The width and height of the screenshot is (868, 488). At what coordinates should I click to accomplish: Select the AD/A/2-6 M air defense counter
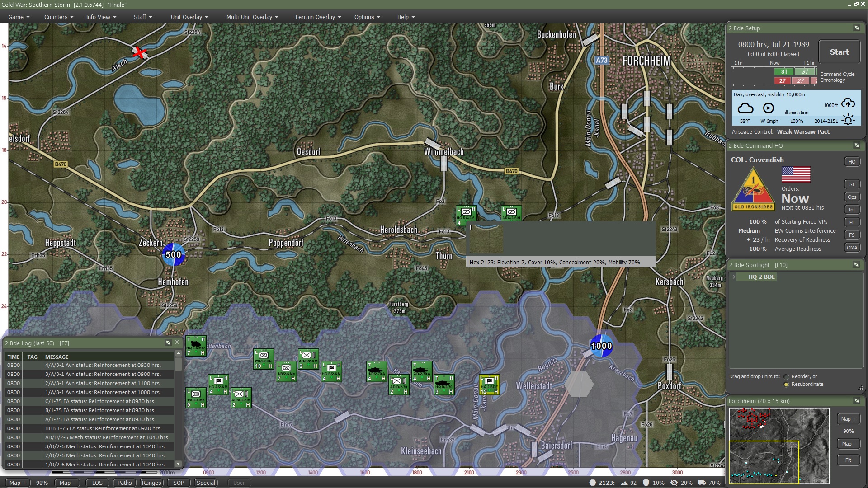tap(241, 398)
